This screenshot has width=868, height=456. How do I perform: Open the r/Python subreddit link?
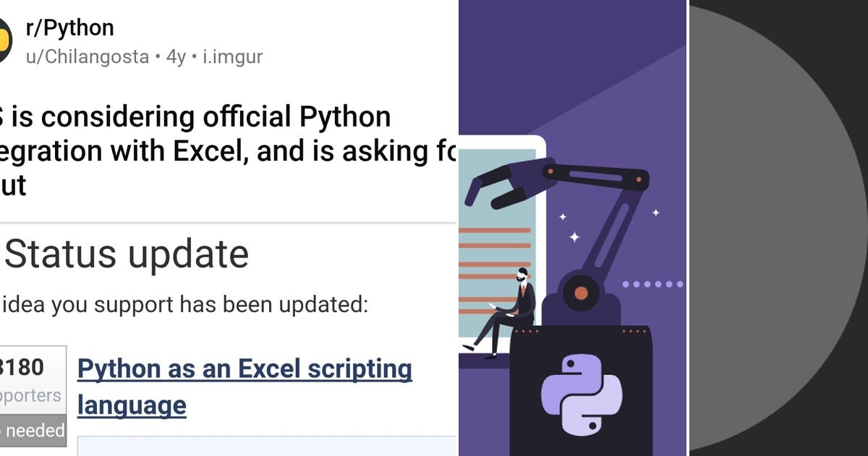click(x=71, y=28)
